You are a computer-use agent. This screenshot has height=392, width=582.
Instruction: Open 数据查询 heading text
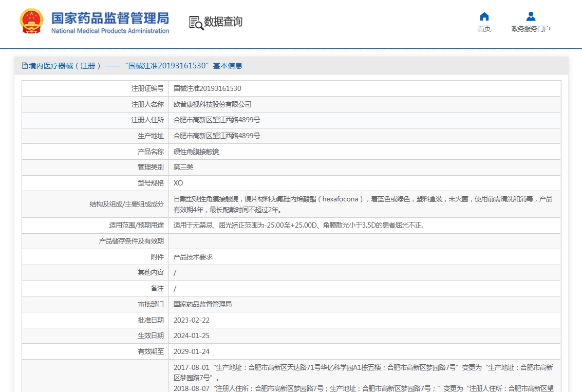[223, 22]
